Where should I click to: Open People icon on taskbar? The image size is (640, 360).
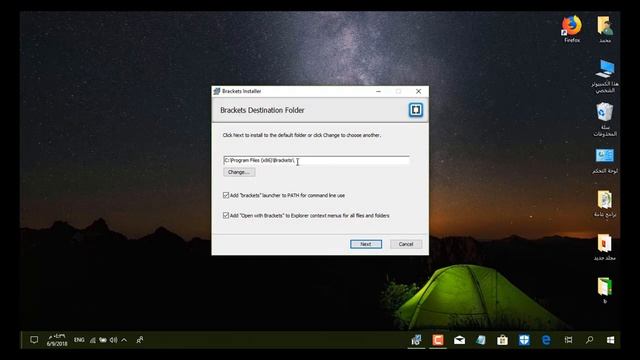click(x=140, y=340)
